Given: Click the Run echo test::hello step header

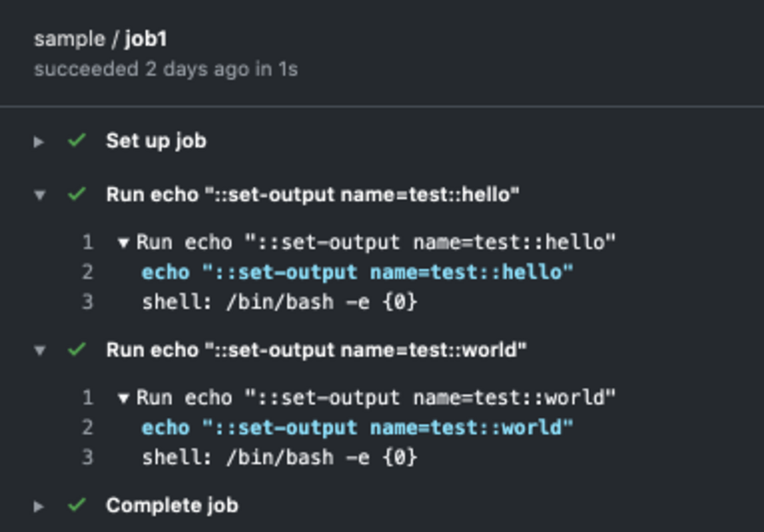Looking at the screenshot, I should [313, 194].
